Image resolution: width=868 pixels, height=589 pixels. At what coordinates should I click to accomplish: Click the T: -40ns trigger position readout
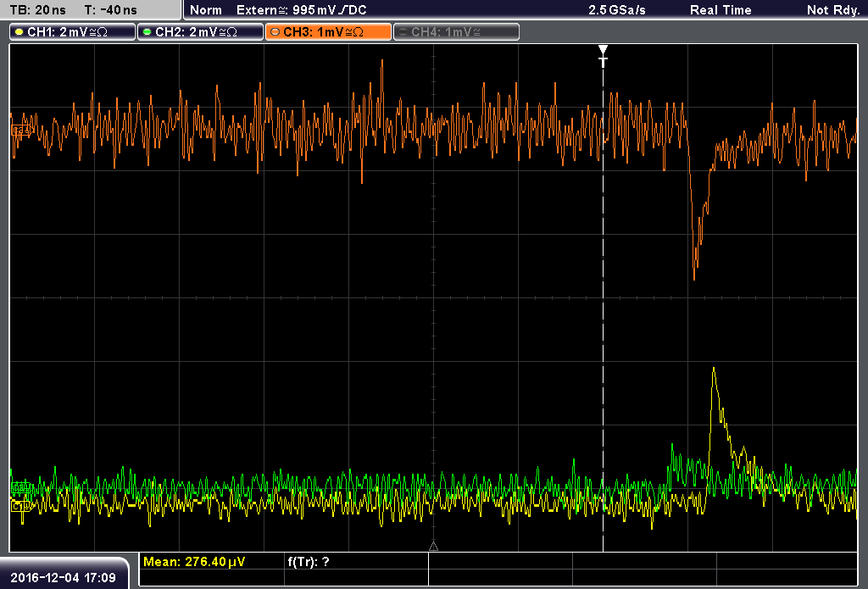tap(111, 10)
